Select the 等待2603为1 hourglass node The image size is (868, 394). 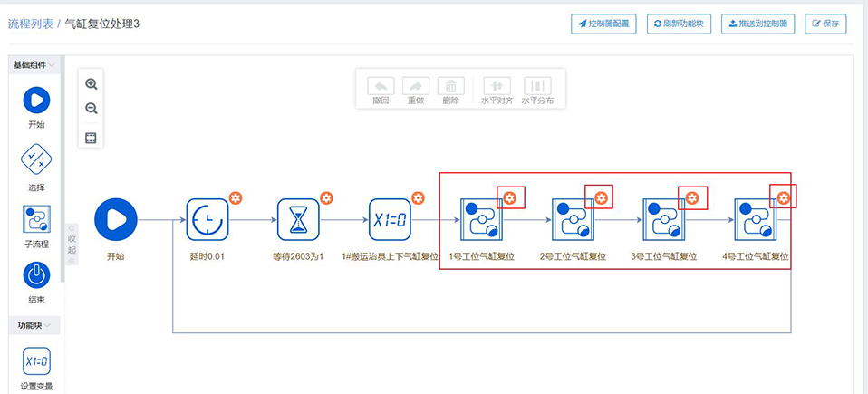[298, 220]
